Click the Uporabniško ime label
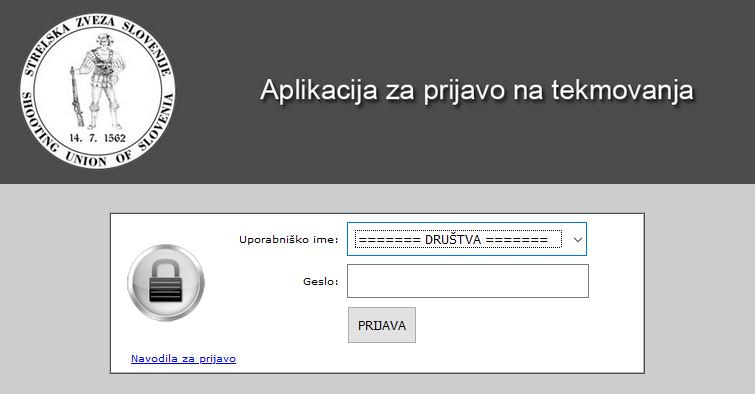This screenshot has width=755, height=394. click(x=289, y=239)
